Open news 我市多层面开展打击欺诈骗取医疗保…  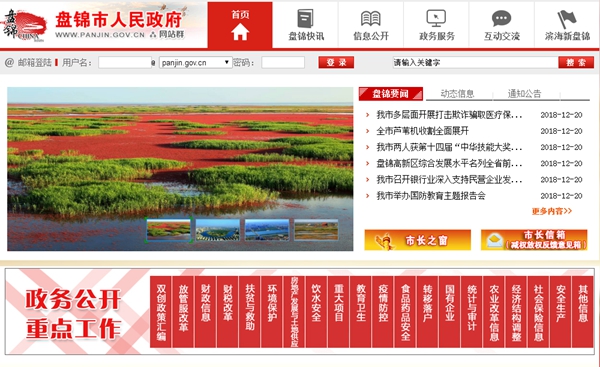pos(449,115)
